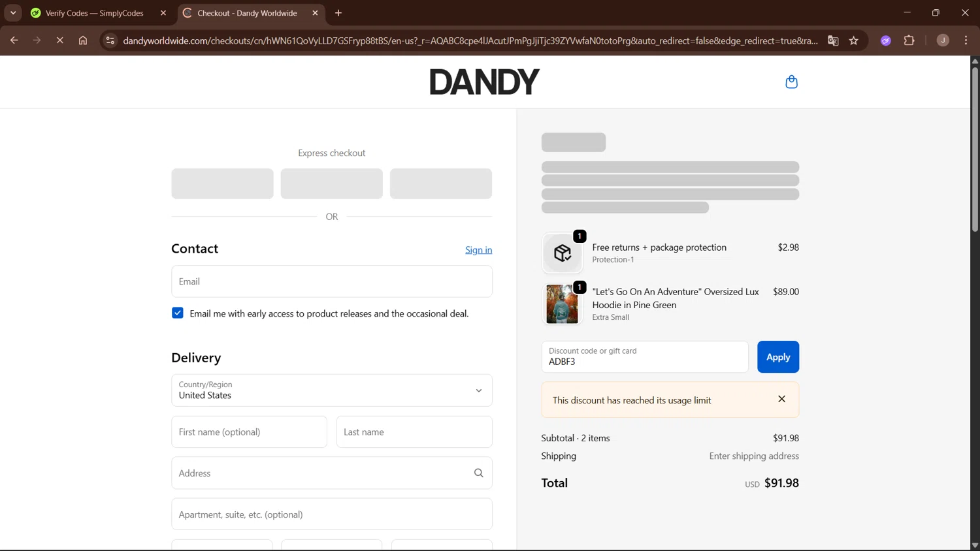Click the scrollbar down arrow

point(975,545)
